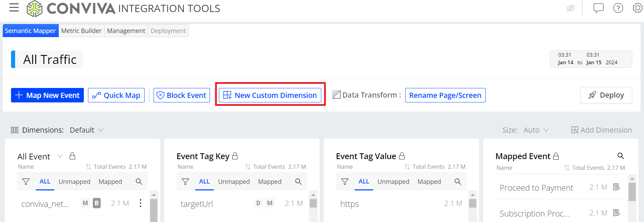Image resolution: width=644 pixels, height=222 pixels.
Task: Toggle the crossed-out eye visibility icon
Action: click(x=571, y=8)
